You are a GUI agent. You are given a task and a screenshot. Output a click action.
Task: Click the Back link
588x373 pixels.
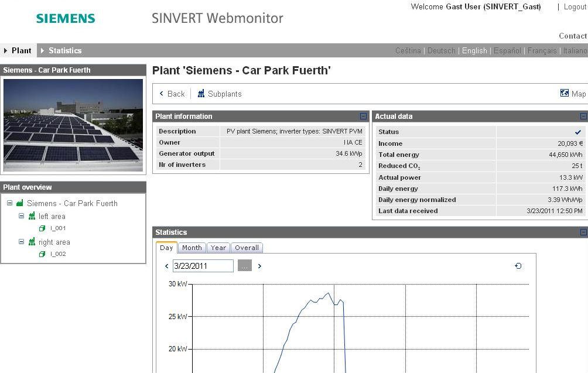pyautogui.click(x=176, y=94)
